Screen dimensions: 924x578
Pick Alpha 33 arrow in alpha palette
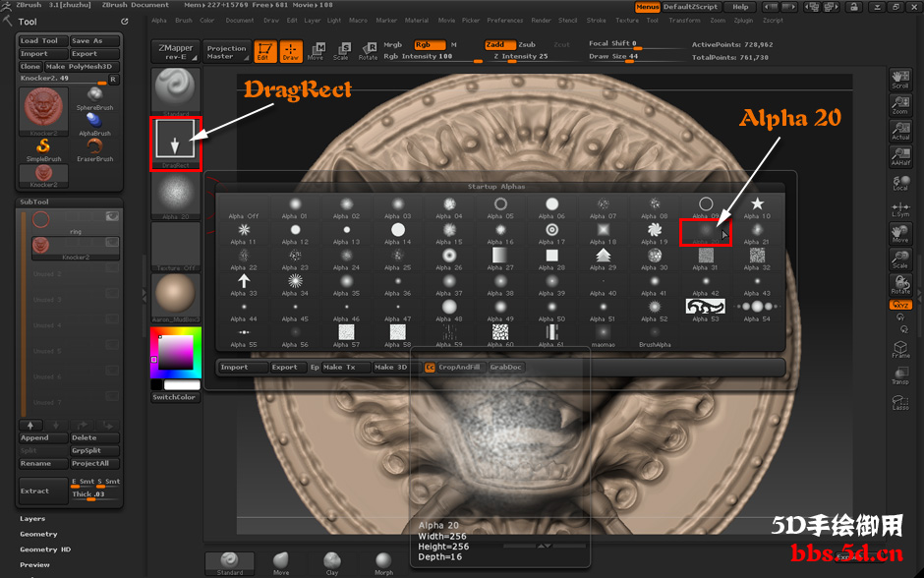pyautogui.click(x=244, y=285)
